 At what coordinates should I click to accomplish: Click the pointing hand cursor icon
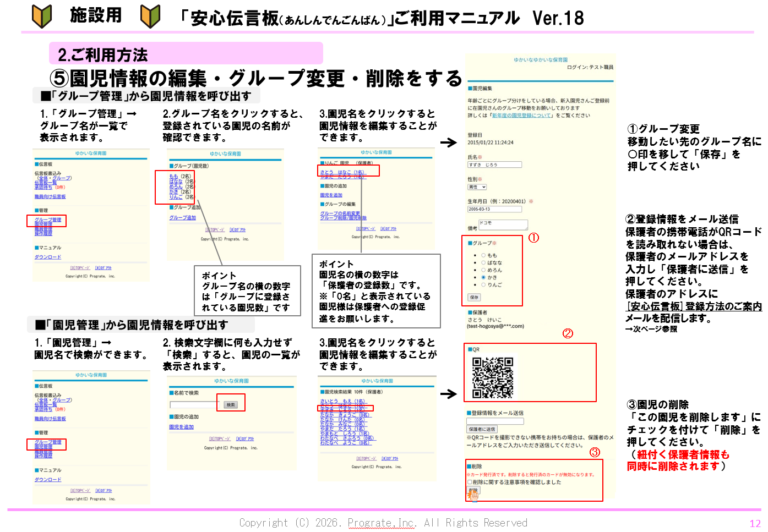pos(473,495)
